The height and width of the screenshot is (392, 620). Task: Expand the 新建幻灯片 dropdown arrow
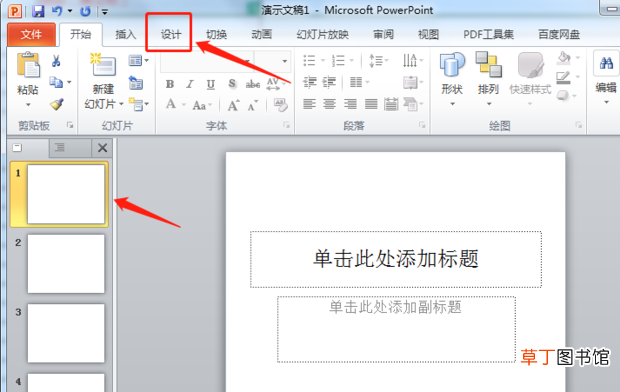(x=121, y=104)
